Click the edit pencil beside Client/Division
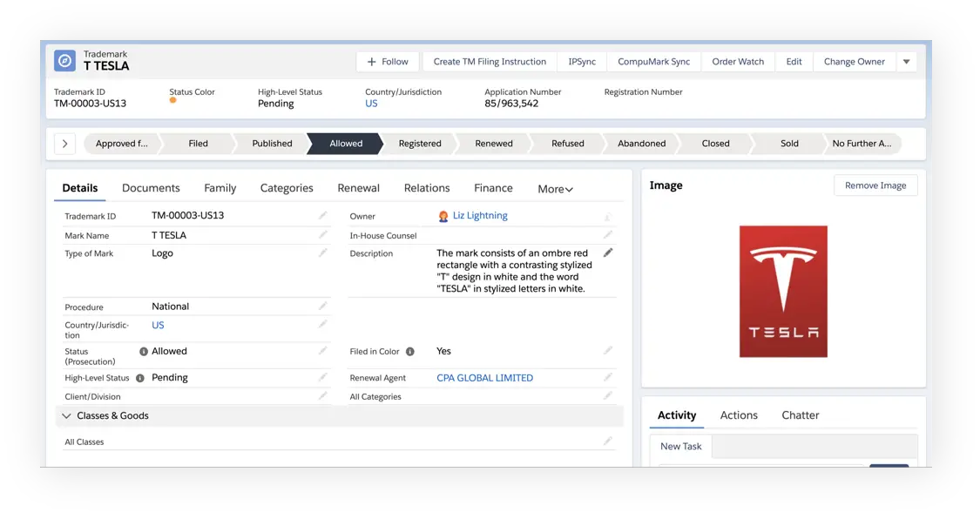The width and height of the screenshot is (980, 519). click(322, 395)
